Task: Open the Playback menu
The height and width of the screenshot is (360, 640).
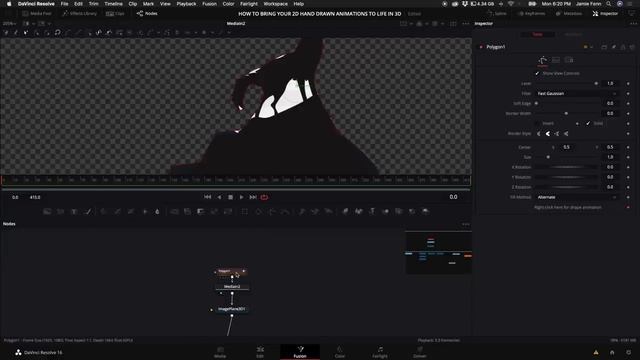Action: 186,4
